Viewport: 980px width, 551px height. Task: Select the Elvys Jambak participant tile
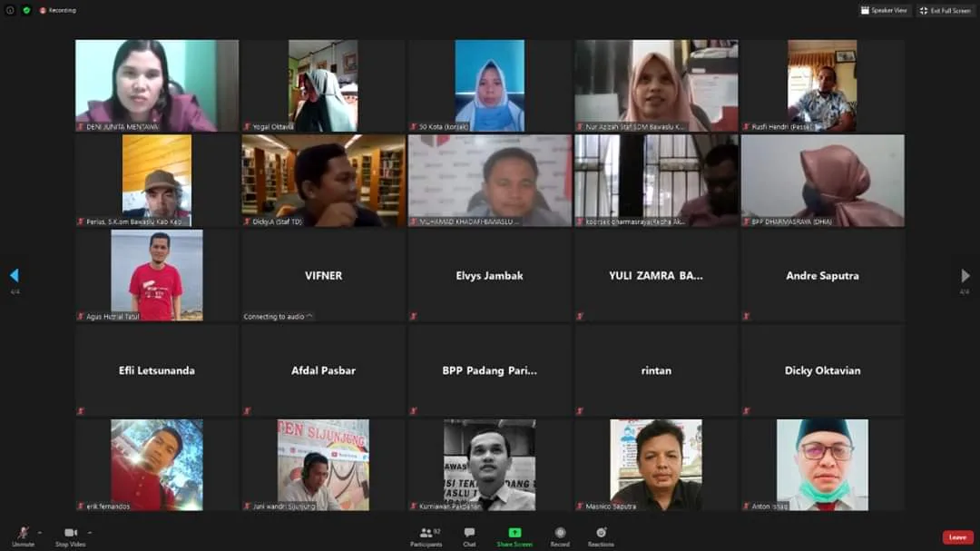pos(490,276)
